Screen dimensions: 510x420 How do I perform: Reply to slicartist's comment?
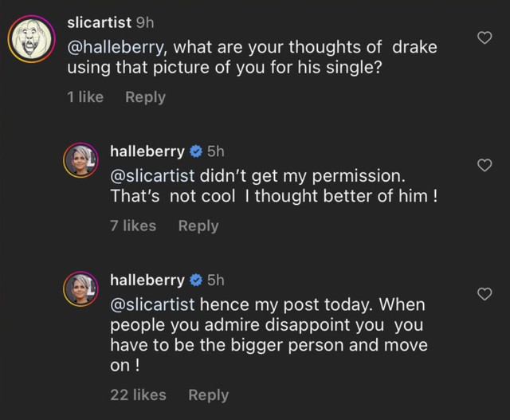click(146, 97)
